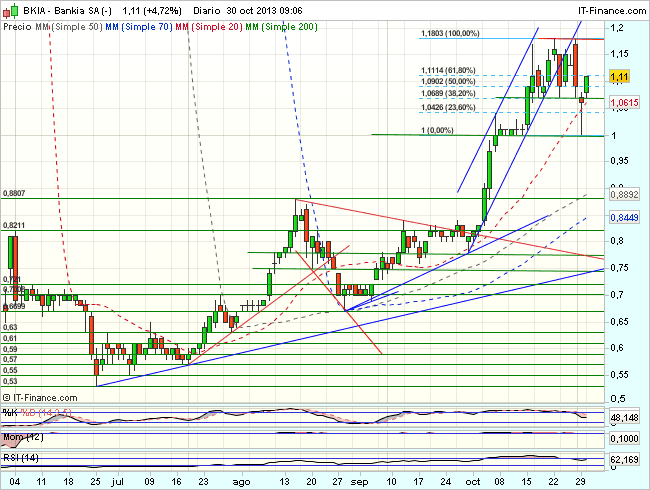Click the candlestick icon beside BKIA title

[10, 11]
